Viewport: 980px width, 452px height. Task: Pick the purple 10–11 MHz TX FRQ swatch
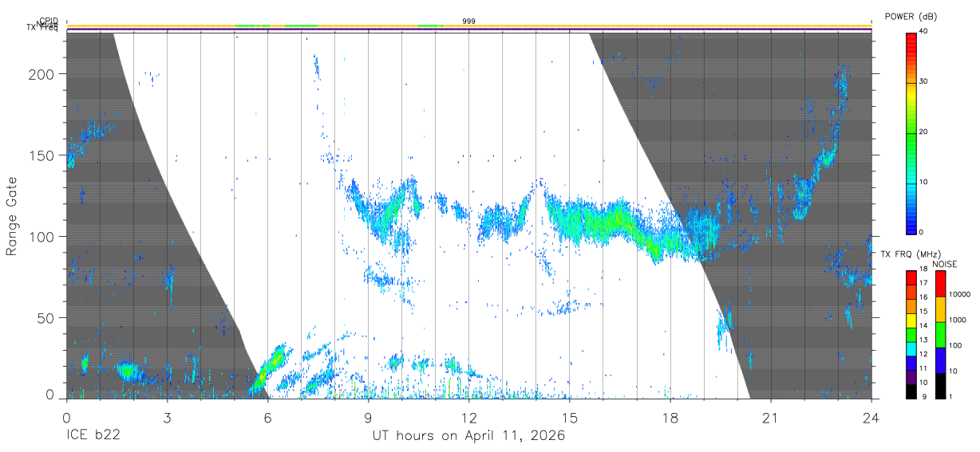coord(911,376)
